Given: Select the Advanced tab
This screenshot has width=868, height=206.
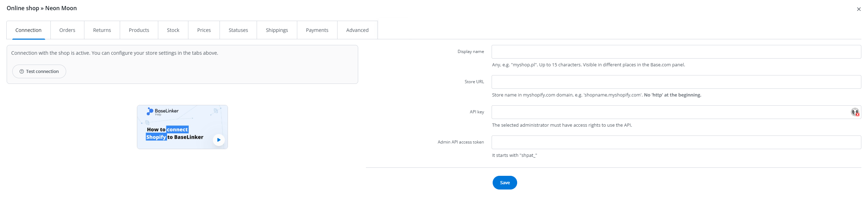Looking at the screenshot, I should (357, 30).
